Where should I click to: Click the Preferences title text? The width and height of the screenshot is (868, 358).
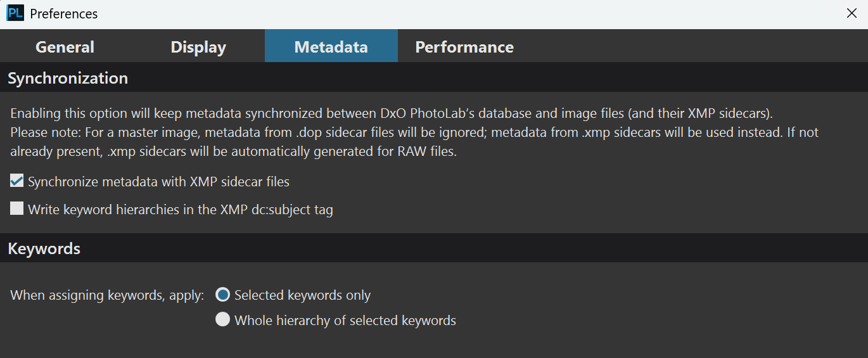[64, 13]
